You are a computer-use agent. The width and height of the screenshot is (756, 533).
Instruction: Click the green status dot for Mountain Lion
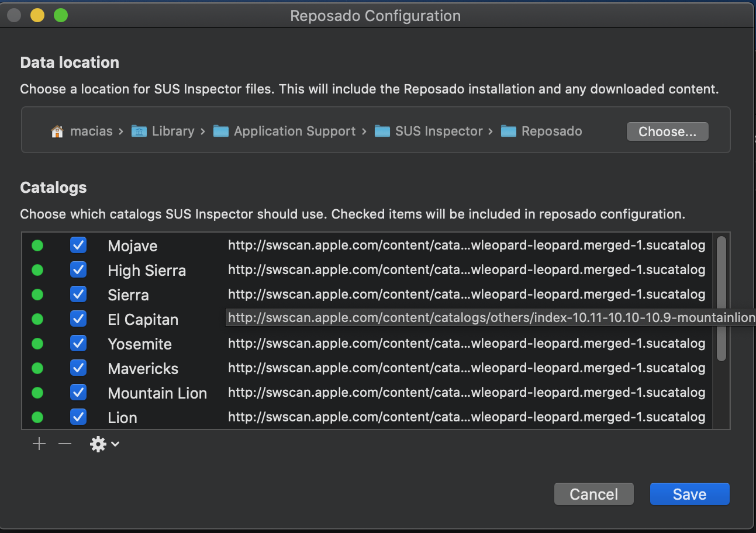(x=37, y=393)
